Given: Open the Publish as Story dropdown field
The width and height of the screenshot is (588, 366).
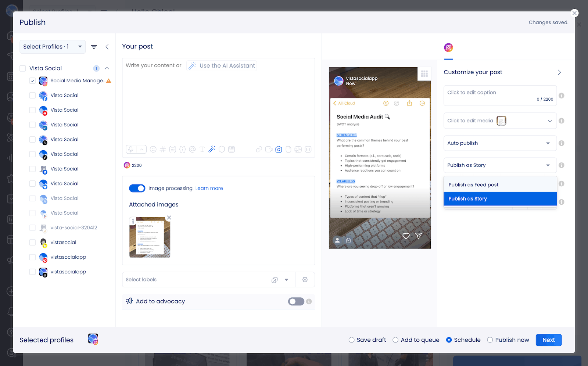Looking at the screenshot, I should coord(500,165).
